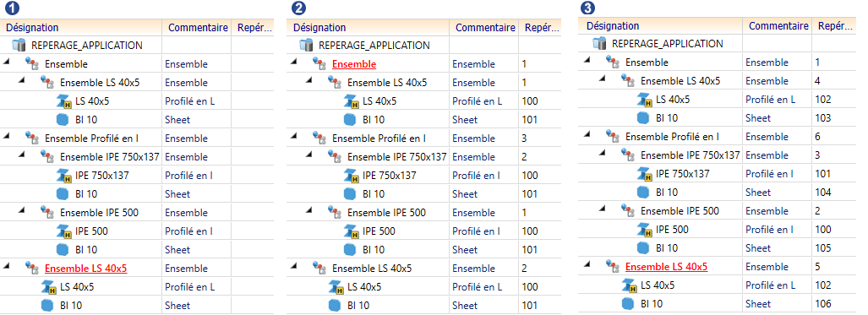Image resolution: width=868 pixels, height=315 pixels.
Task: Click Ensemble Profilé en I assembly icon, right panel
Action: pos(612,136)
